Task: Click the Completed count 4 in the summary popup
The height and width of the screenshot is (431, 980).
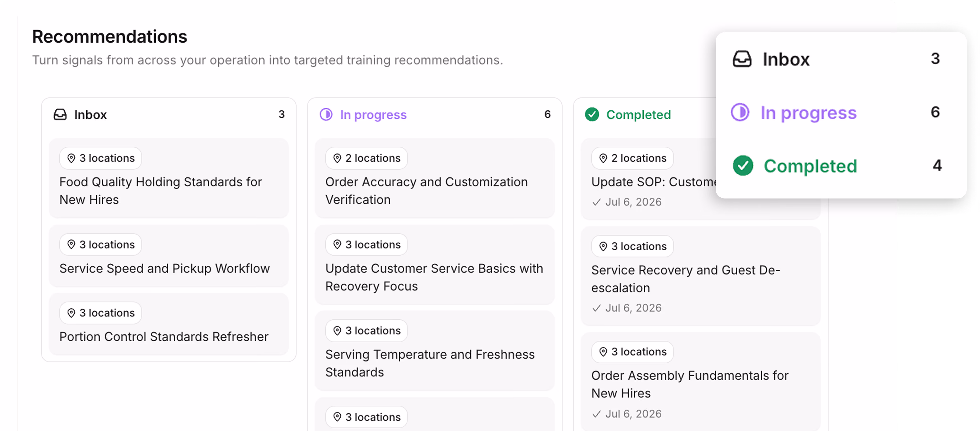Action: (937, 165)
